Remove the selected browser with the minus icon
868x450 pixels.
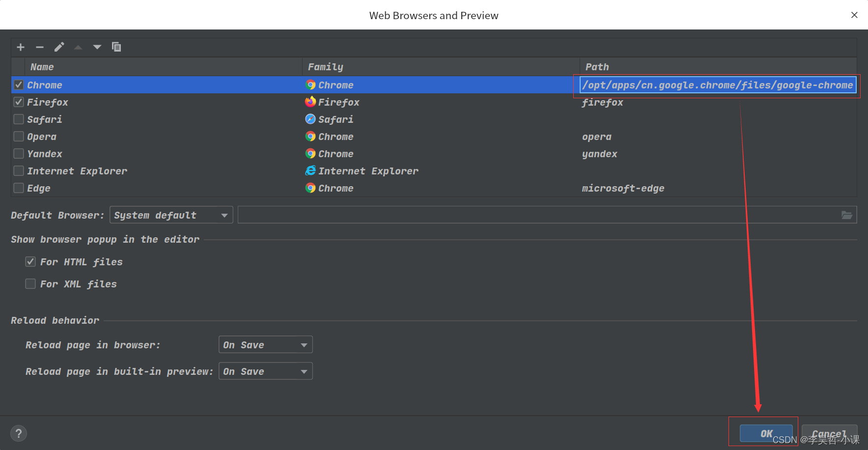(40, 47)
